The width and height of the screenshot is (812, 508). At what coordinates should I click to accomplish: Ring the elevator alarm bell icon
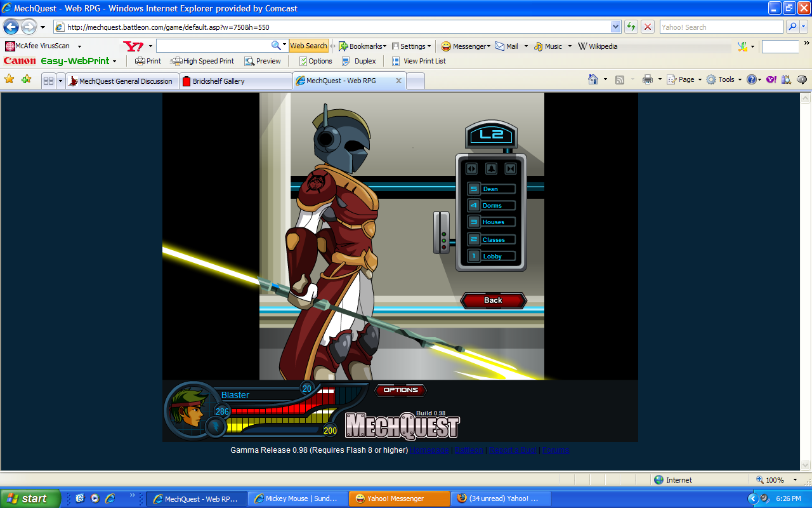click(x=491, y=168)
